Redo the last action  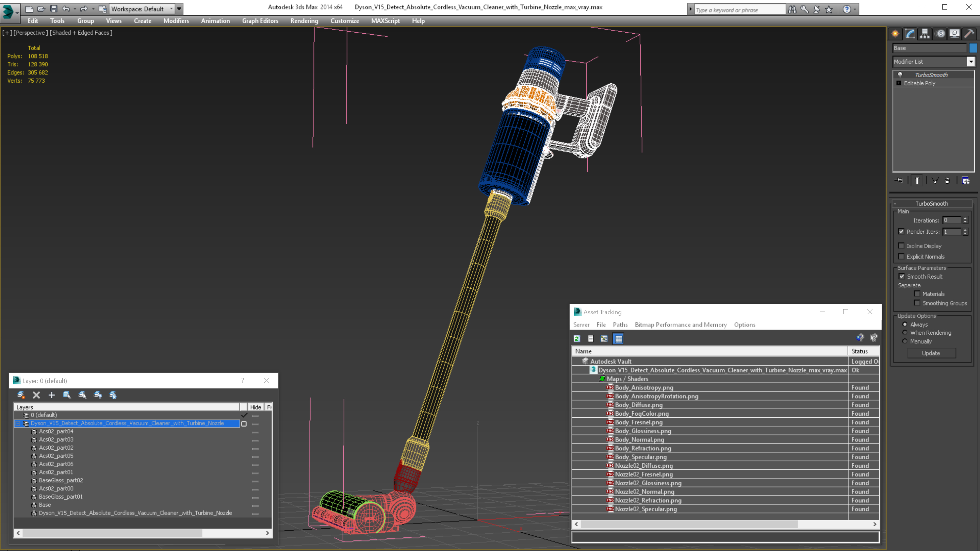(84, 9)
